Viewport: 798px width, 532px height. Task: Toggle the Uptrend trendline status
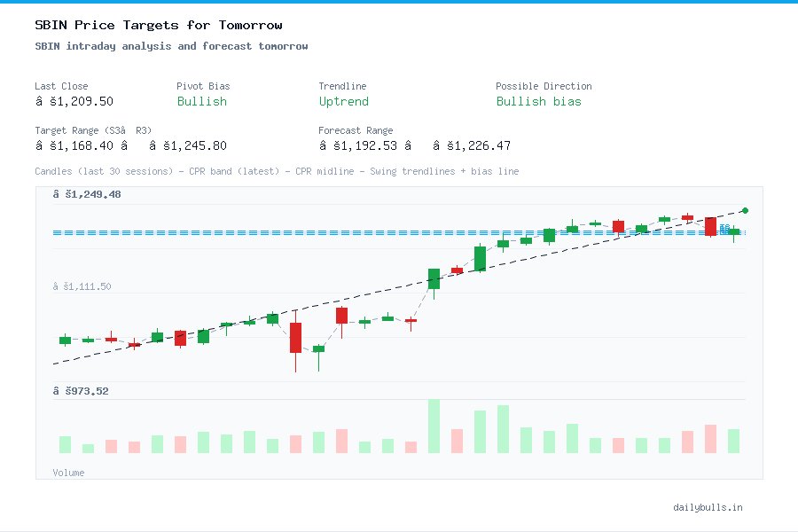pyautogui.click(x=343, y=102)
